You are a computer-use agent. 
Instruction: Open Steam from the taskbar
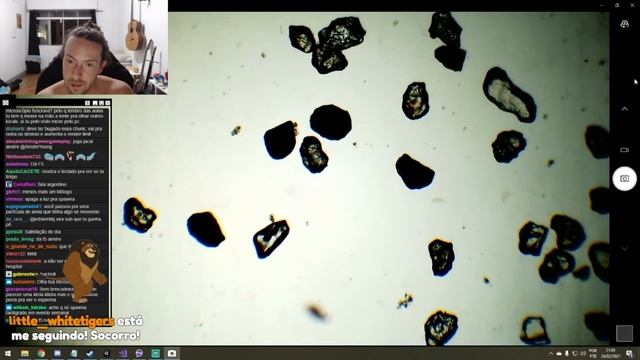click(x=90, y=353)
